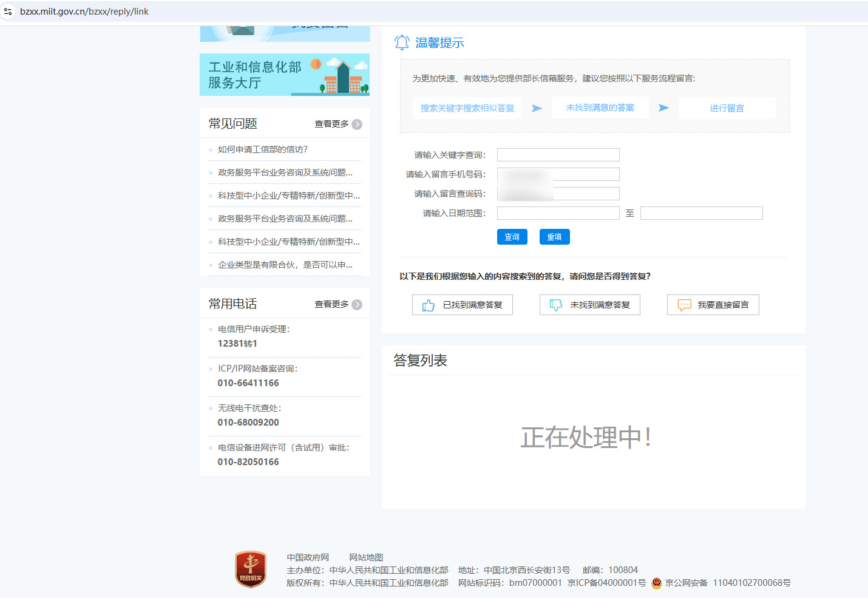This screenshot has width=868, height=598.
Task: Click the speech bubble icon on 我要直接留言
Action: point(684,305)
